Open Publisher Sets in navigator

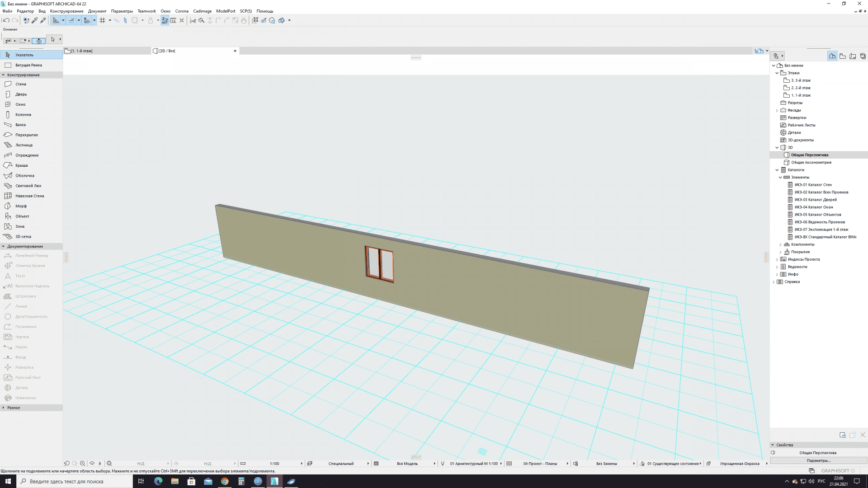863,56
